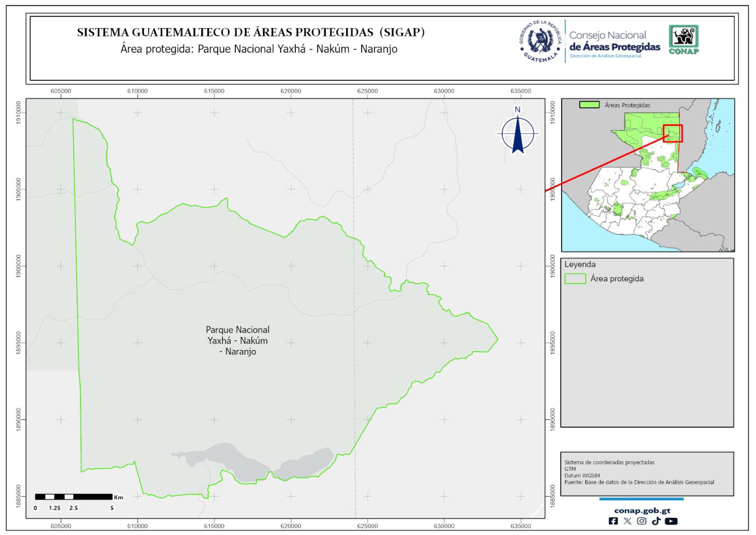Click the Leyenda heading
Viewport: 756px width, 535px height.
[580, 265]
